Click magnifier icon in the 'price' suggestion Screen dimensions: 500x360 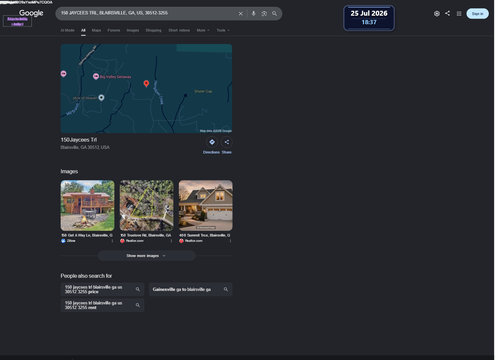point(138,289)
